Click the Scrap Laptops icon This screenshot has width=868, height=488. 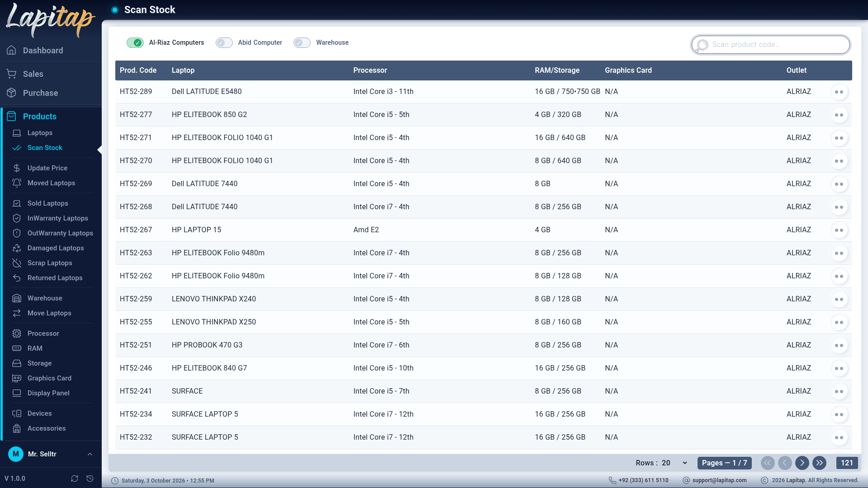click(17, 263)
